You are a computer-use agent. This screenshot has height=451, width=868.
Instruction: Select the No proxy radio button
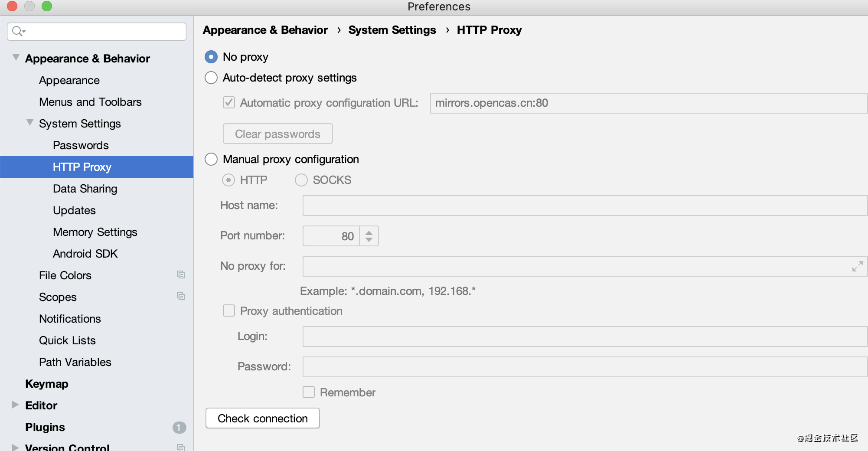point(211,57)
